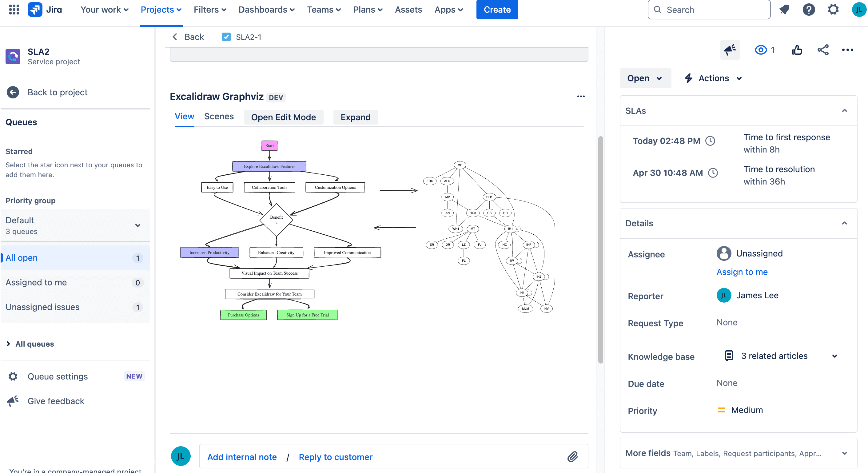Open the notifications bell icon
868x473 pixels.
(x=784, y=10)
